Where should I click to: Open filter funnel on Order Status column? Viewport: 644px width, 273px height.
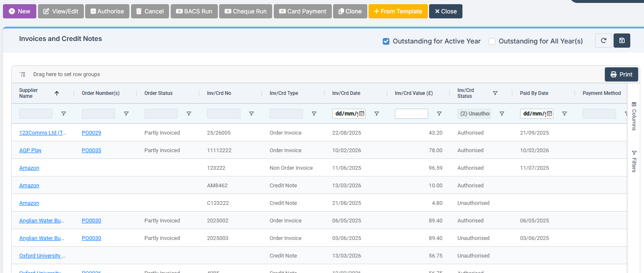pyautogui.click(x=189, y=113)
